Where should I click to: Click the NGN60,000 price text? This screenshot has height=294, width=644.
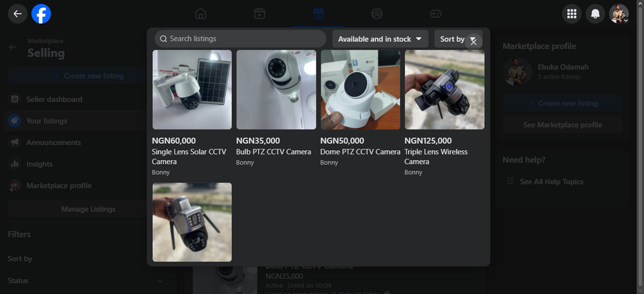point(174,141)
